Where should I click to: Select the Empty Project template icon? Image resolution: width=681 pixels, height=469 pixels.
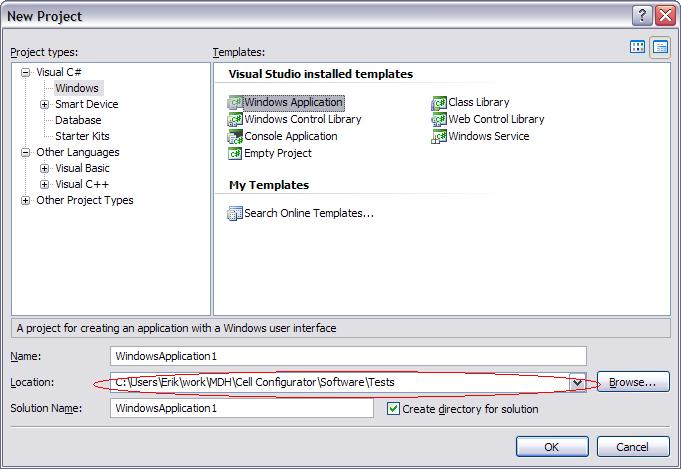235,153
